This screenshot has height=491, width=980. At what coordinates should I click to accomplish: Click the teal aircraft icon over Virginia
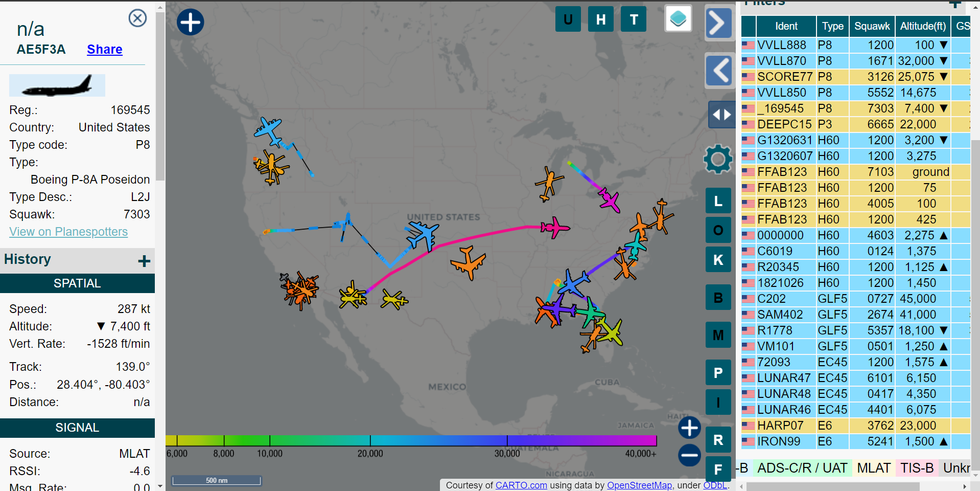[x=635, y=247]
